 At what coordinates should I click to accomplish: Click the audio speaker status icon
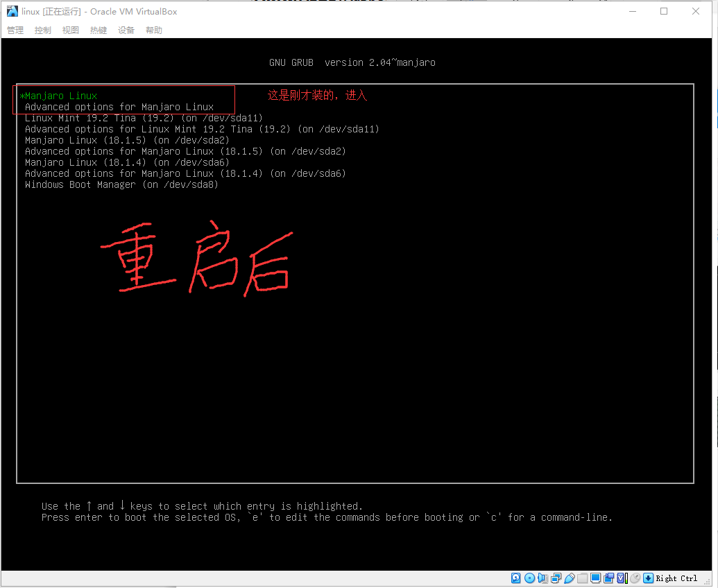coord(542,578)
